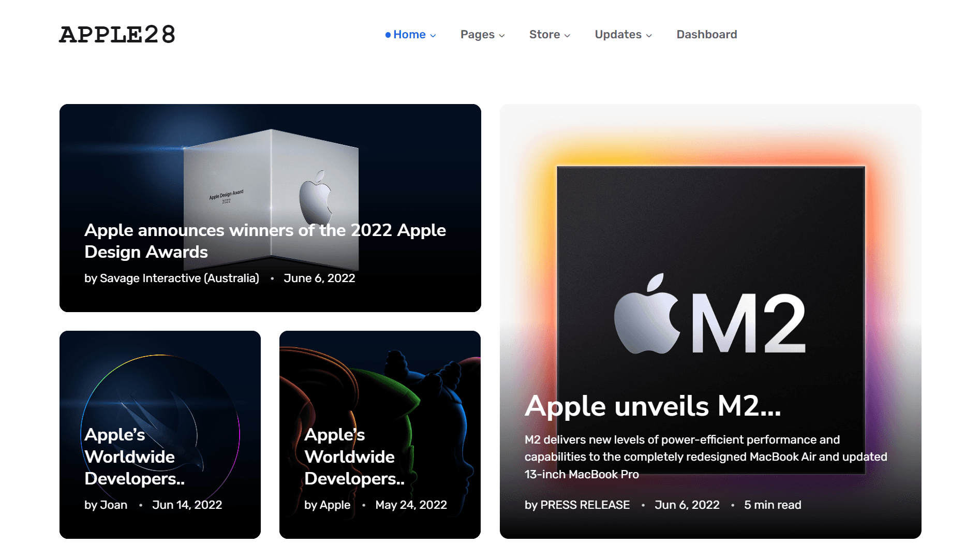This screenshot has width=980, height=559.
Task: Open the Apple Design Awards winners article
Action: (265, 241)
